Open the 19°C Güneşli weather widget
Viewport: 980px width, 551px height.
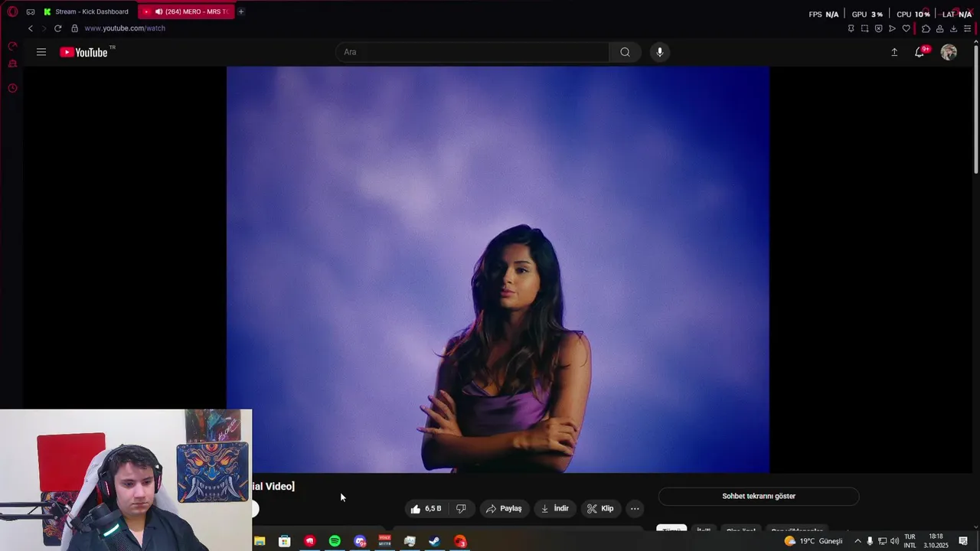(x=813, y=541)
